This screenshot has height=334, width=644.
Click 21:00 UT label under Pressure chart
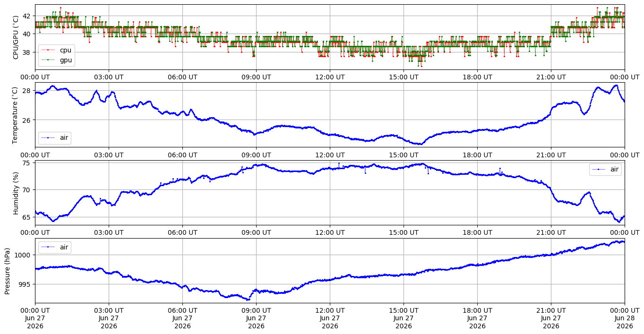(x=551, y=311)
